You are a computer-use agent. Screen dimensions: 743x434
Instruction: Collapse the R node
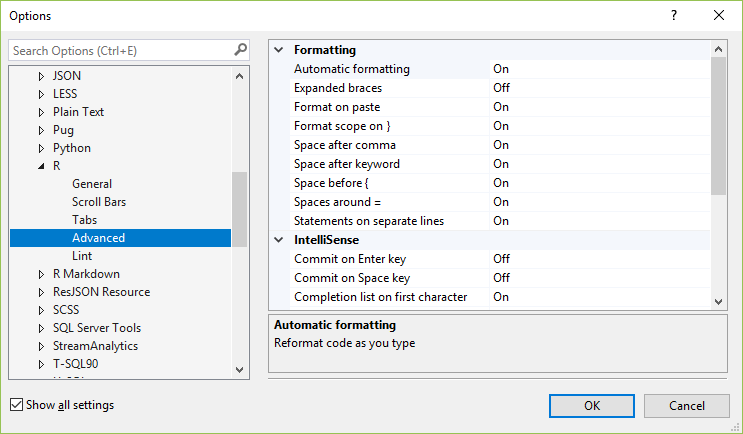(41, 166)
